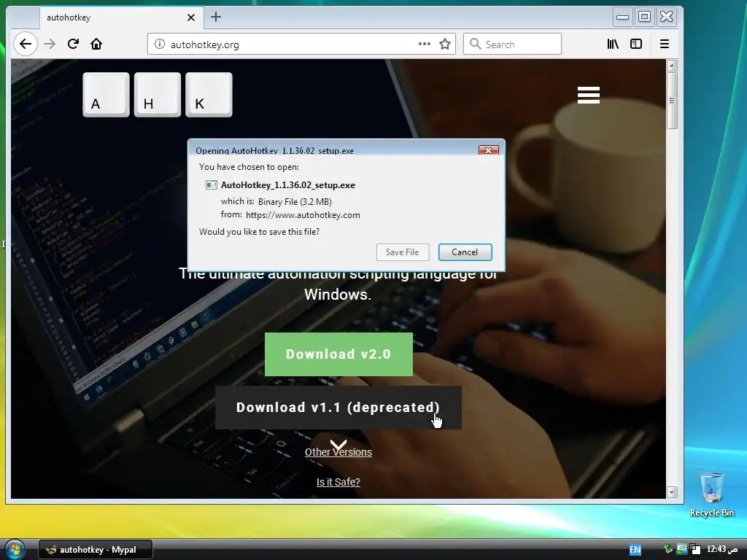Toggle the sidebar view icon

coord(636,44)
